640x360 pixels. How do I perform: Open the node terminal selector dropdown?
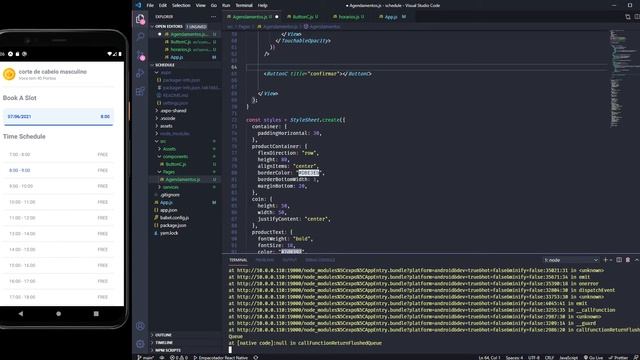(x=571, y=260)
